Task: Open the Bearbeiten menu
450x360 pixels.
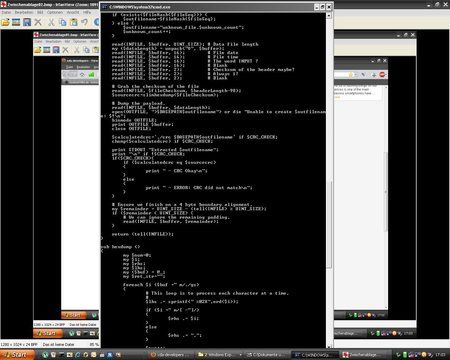Action: 24,12
